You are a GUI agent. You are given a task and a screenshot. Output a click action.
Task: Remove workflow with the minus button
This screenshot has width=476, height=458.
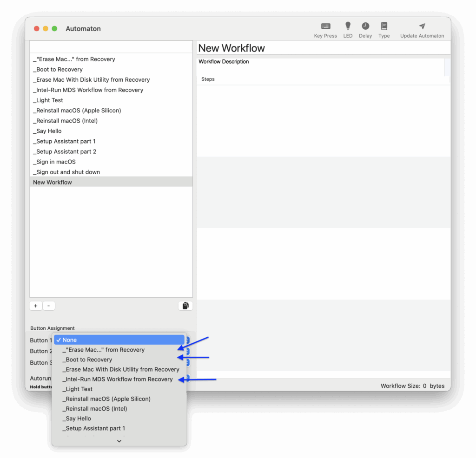tap(48, 306)
